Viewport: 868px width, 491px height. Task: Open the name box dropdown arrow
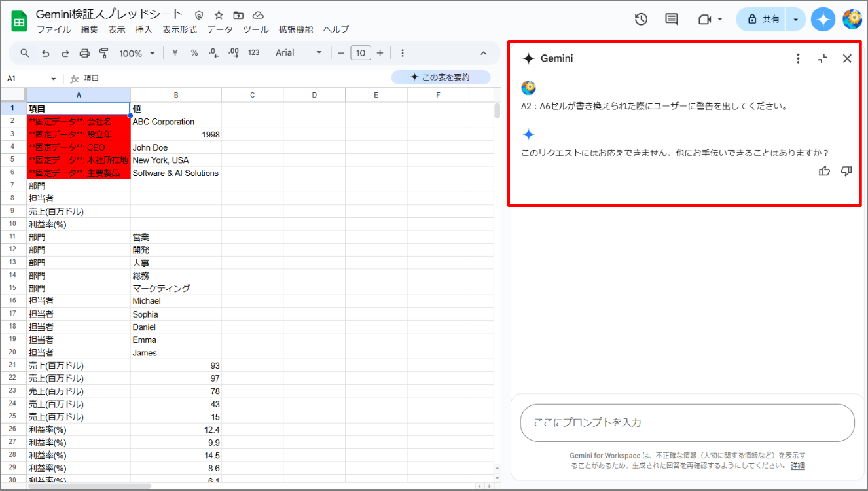[54, 79]
